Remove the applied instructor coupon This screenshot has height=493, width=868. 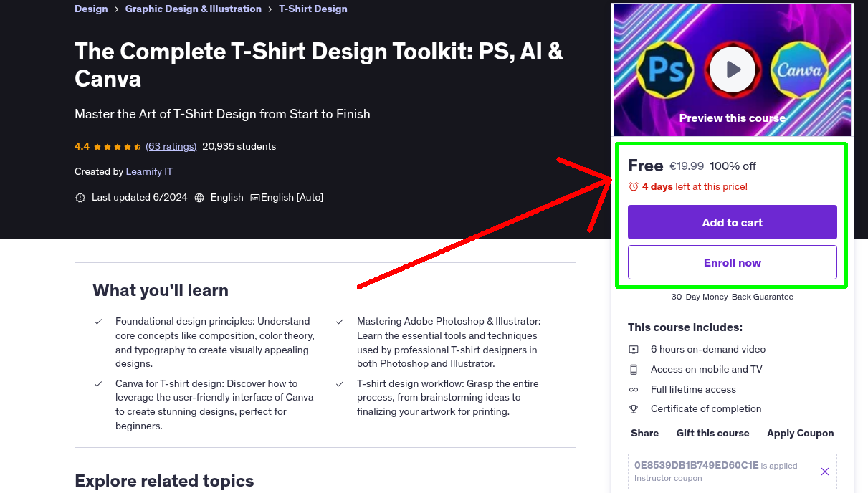tap(825, 472)
